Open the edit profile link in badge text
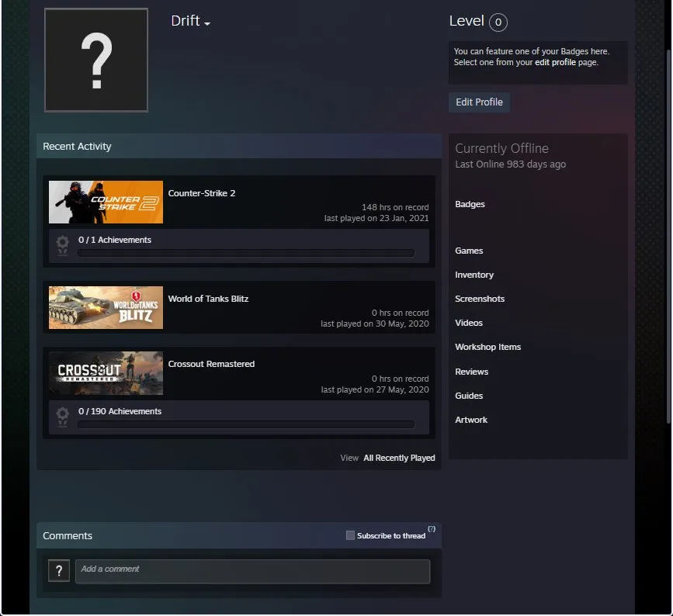Image resolution: width=673 pixels, height=616 pixels. [555, 62]
